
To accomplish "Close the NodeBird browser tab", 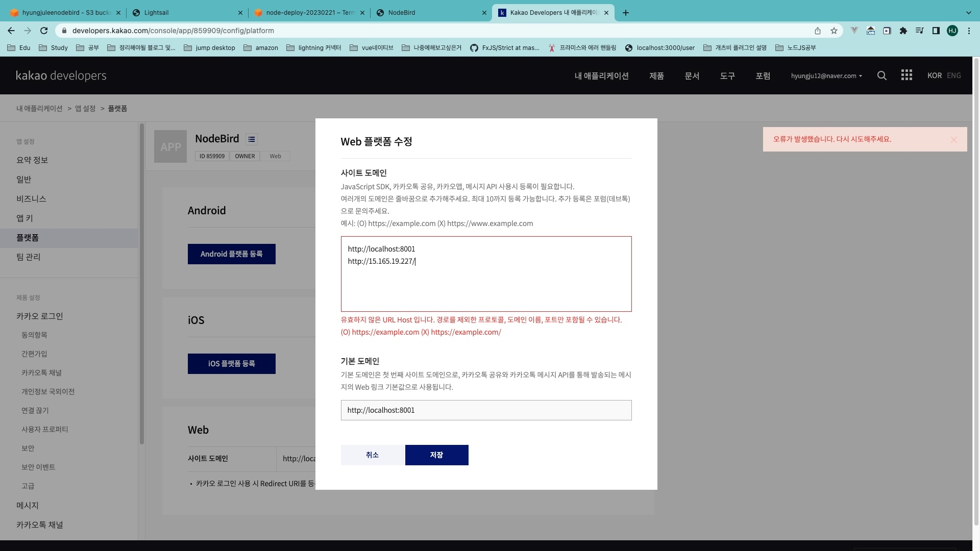I will point(484,13).
